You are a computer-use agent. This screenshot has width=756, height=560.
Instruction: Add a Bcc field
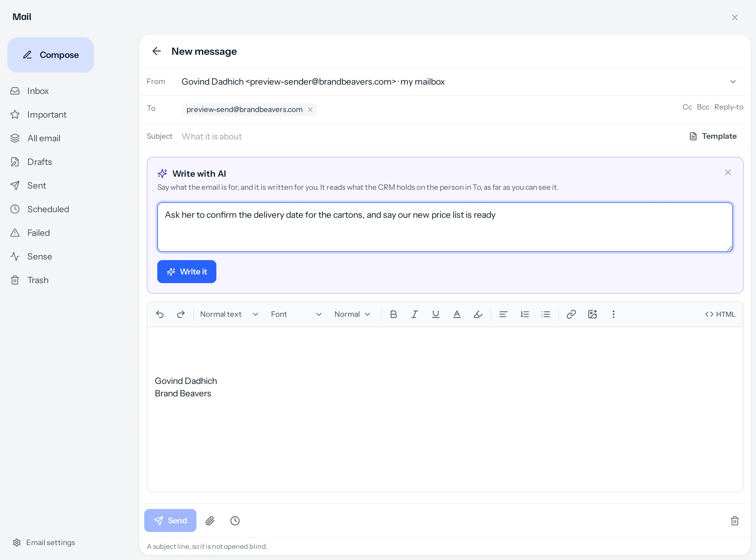[x=703, y=107]
